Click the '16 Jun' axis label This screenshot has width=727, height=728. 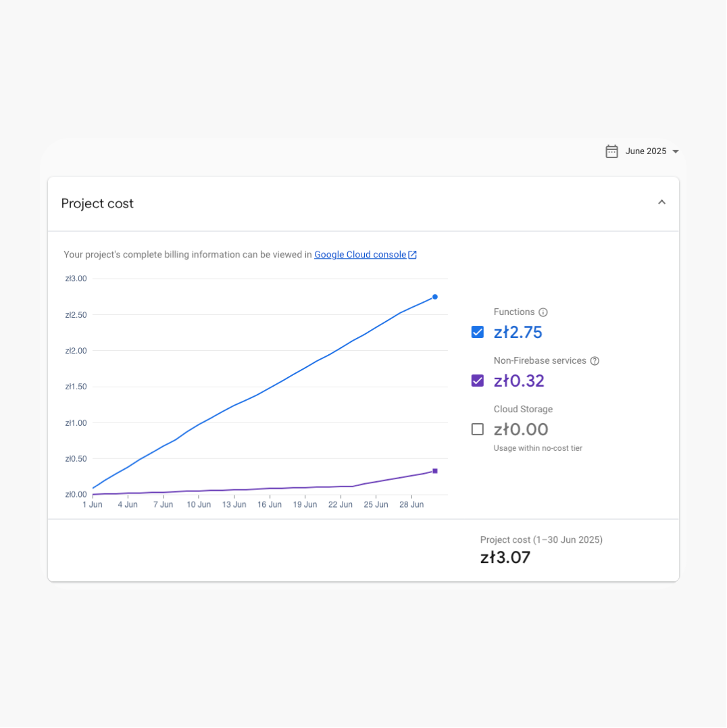(270, 504)
